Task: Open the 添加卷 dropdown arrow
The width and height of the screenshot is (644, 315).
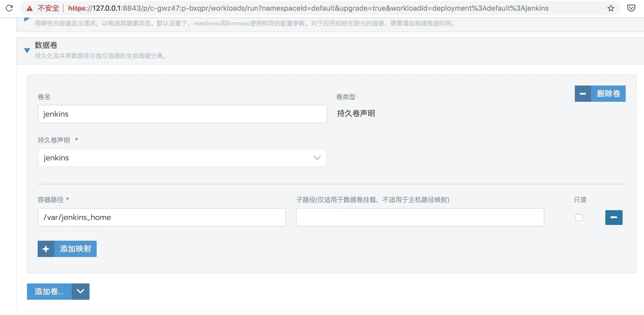Action: click(x=80, y=291)
